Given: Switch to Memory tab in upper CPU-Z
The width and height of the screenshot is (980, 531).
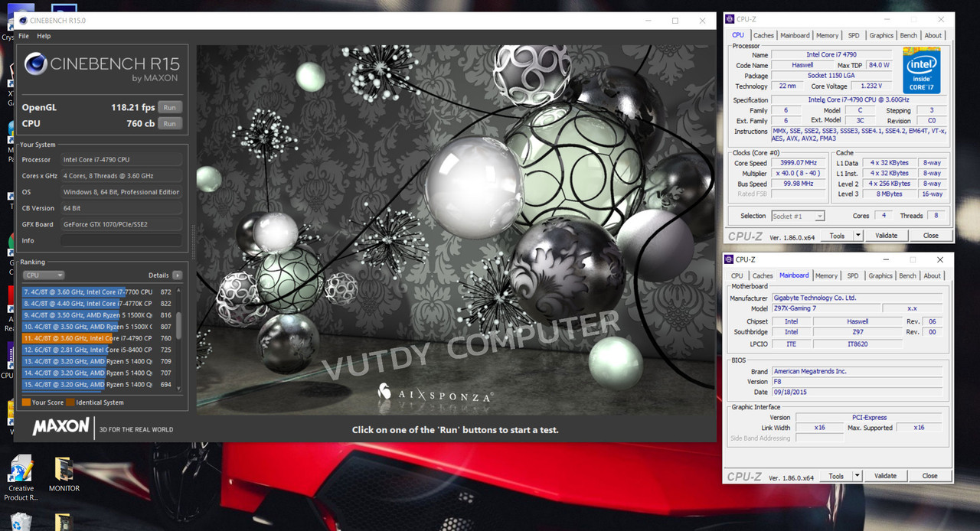Looking at the screenshot, I should tap(827, 35).
